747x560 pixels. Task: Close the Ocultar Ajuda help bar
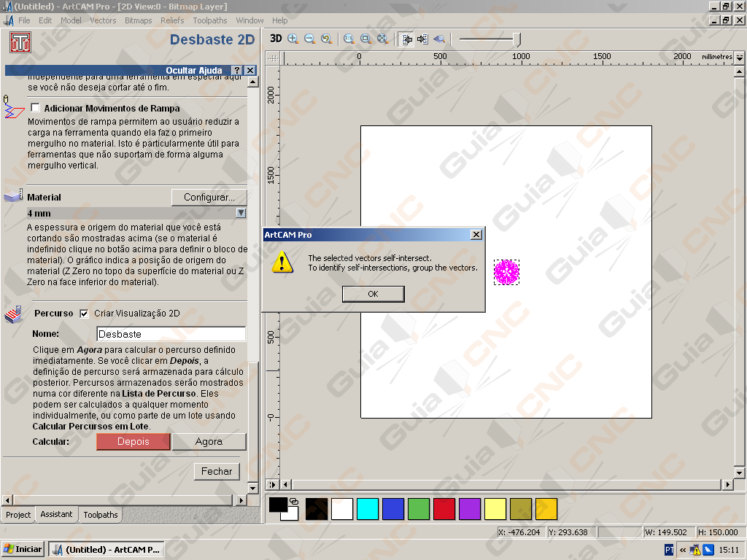click(250, 70)
